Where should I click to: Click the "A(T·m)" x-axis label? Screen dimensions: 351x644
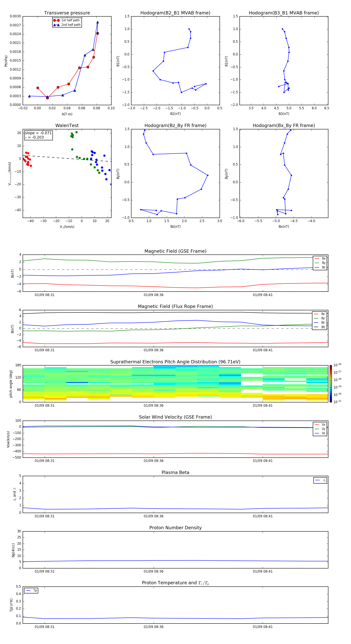(67, 114)
